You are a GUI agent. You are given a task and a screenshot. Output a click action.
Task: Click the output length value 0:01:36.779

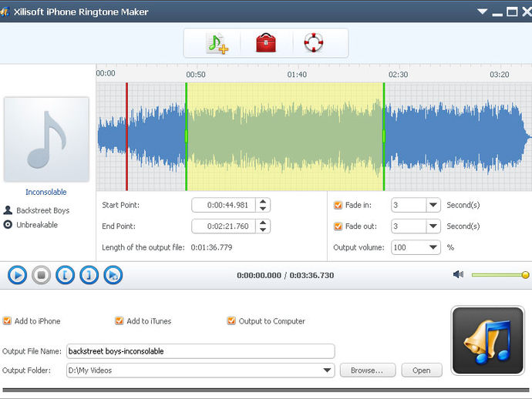click(212, 247)
